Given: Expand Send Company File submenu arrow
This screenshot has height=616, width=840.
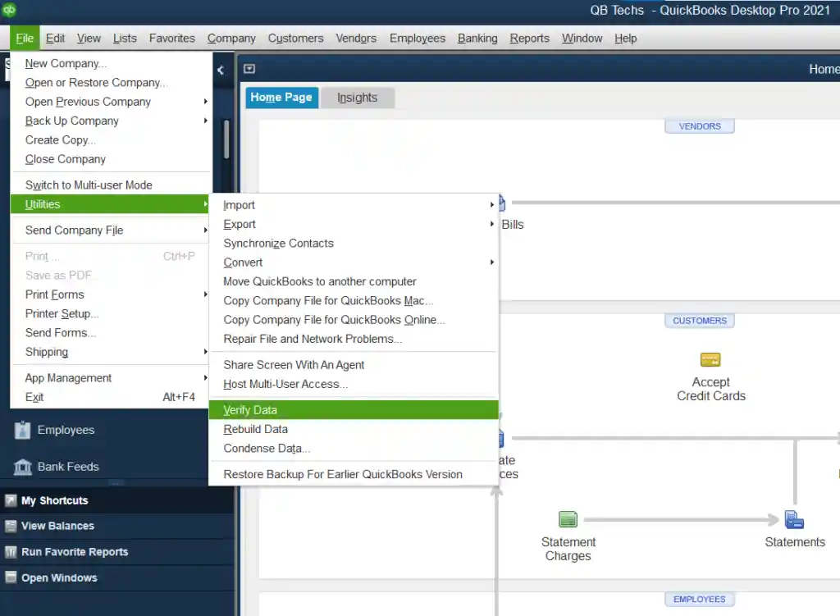Looking at the screenshot, I should (205, 230).
